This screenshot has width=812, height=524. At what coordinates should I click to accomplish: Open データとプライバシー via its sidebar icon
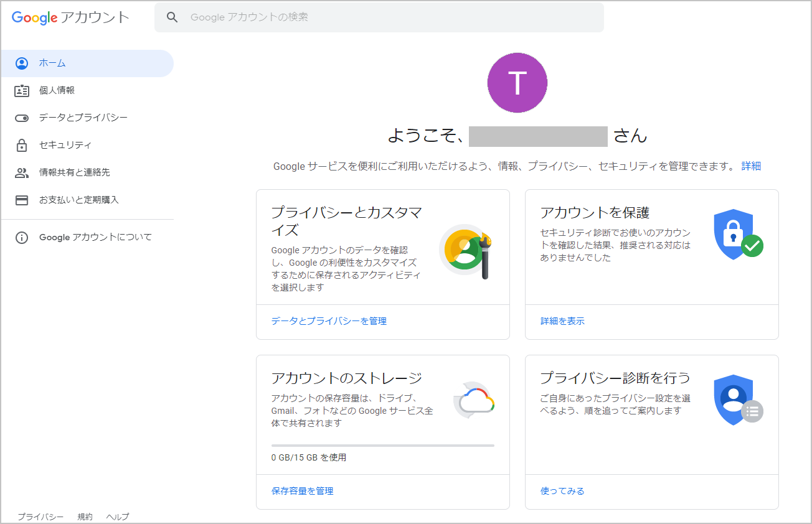[x=22, y=117]
